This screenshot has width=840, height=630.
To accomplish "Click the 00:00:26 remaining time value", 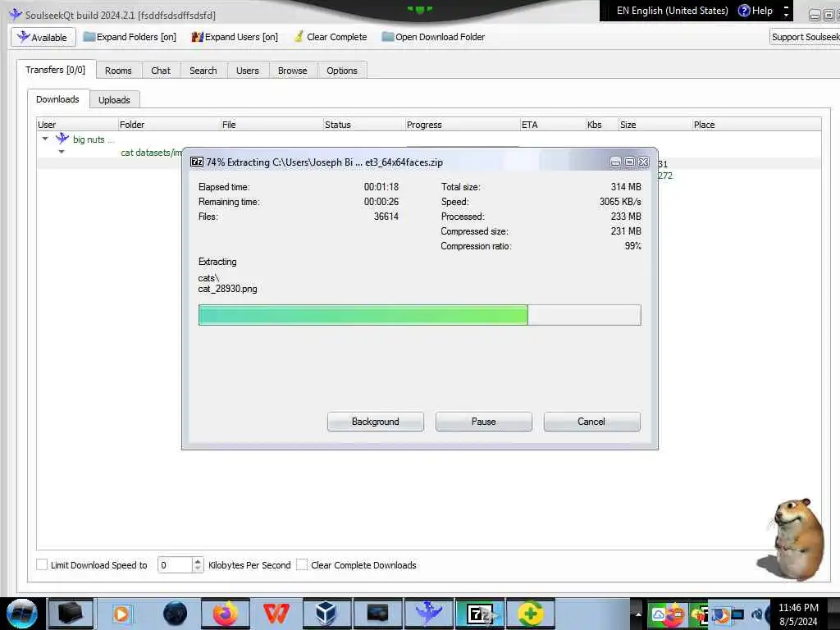I will (381, 202).
